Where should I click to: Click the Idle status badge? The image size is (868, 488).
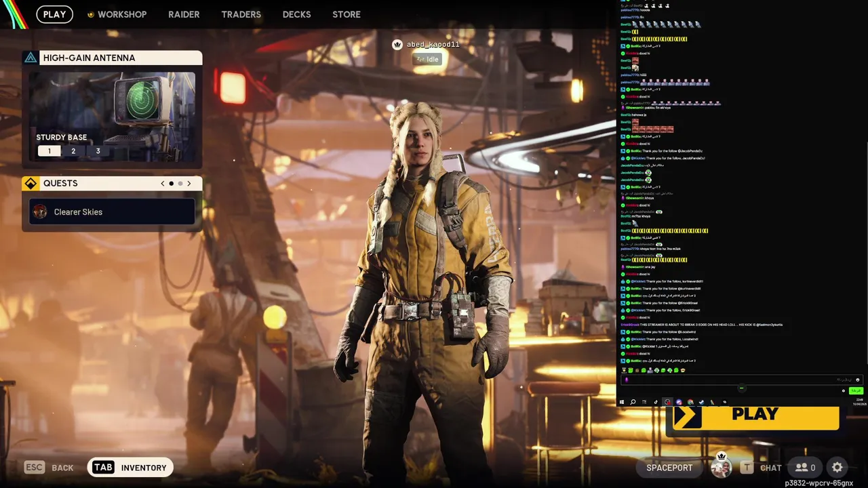[427, 59]
